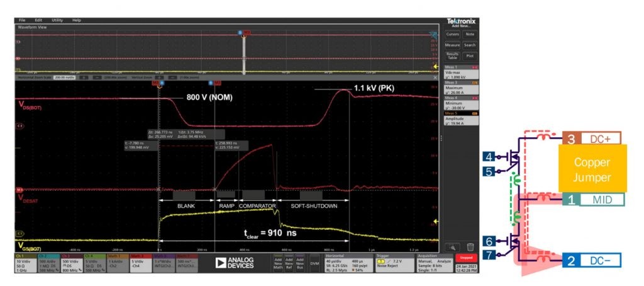Open the File menu
Screen dimensions: 644x286
(x=22, y=20)
